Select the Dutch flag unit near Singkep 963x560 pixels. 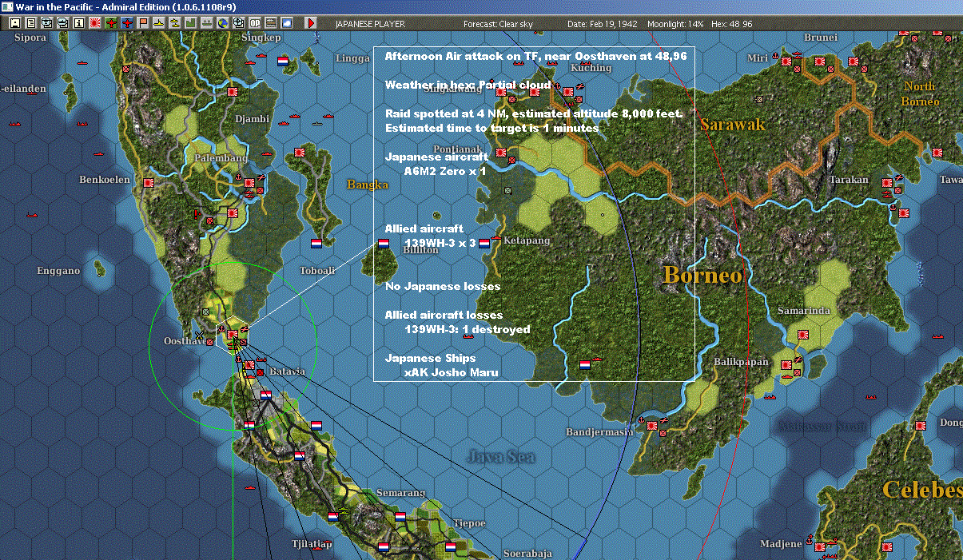tap(282, 61)
